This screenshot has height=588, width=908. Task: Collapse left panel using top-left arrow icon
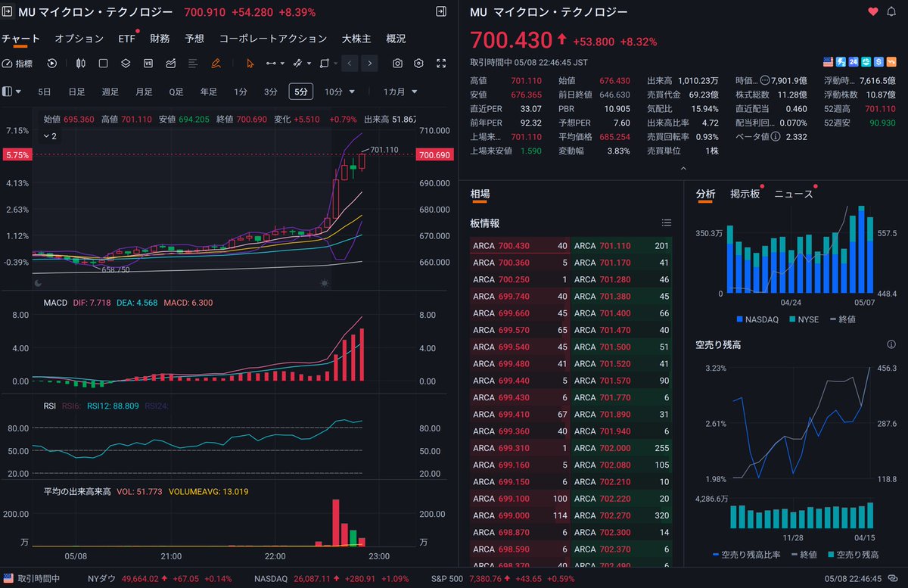pyautogui.click(x=7, y=12)
